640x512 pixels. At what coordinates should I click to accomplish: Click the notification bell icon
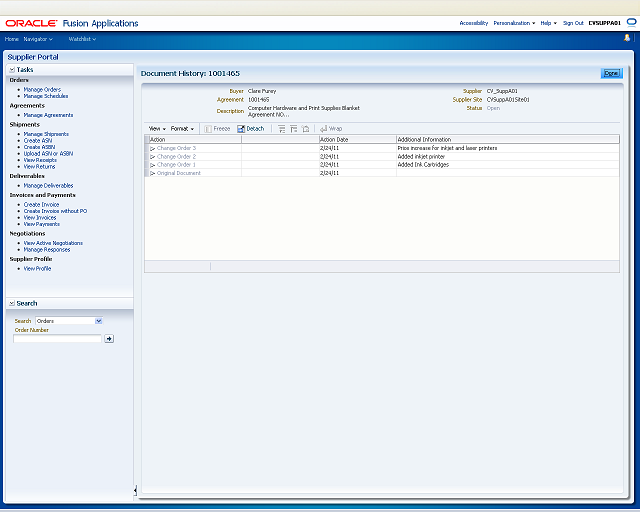[x=627, y=38]
